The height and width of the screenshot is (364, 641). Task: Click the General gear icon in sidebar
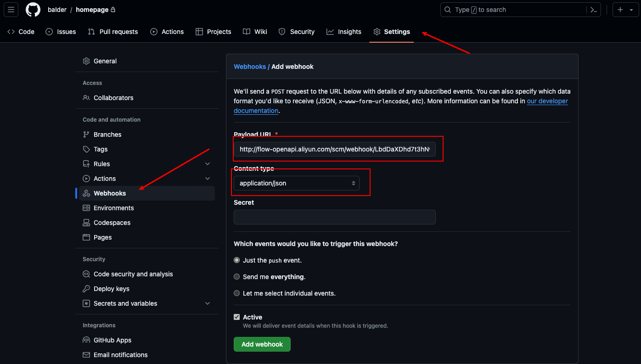[86, 61]
